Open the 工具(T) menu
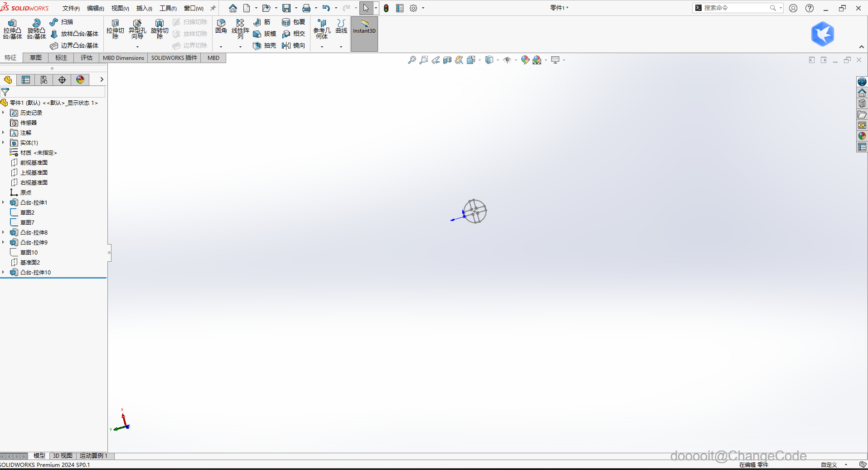868x470 pixels. pos(168,8)
